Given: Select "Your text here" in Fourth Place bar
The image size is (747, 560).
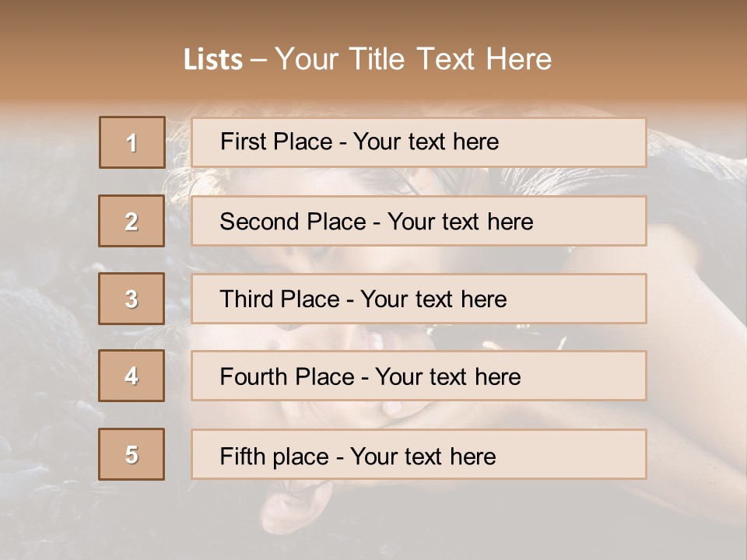Looking at the screenshot, I should tap(447, 377).
